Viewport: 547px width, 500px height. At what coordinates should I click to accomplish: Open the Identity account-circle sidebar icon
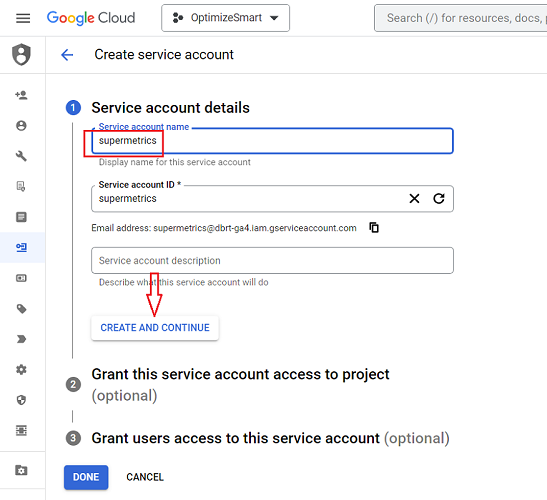pos(21,126)
